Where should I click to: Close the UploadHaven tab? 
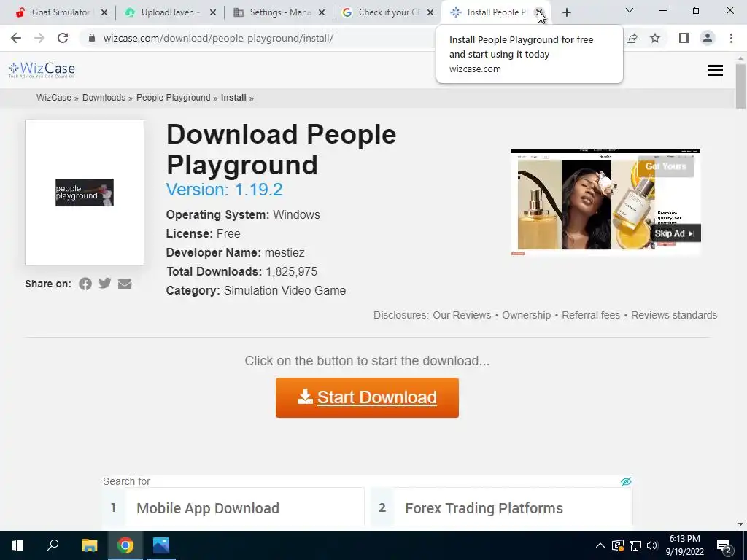pyautogui.click(x=213, y=12)
